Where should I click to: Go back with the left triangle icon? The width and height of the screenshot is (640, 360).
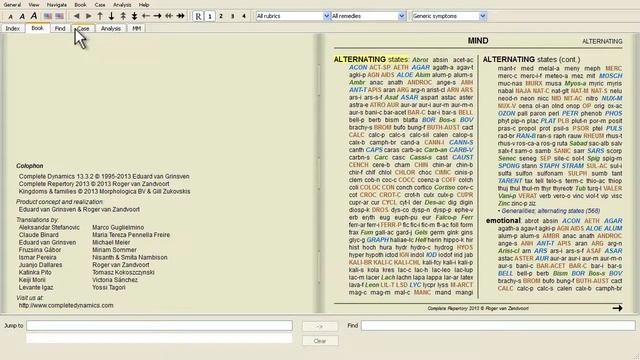click(x=77, y=16)
